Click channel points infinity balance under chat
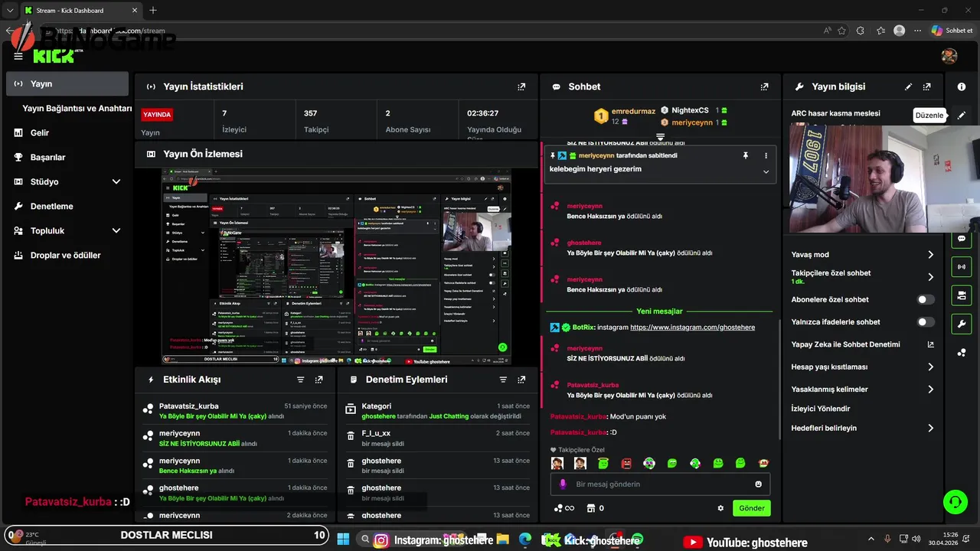This screenshot has height=551, width=980. tap(563, 508)
